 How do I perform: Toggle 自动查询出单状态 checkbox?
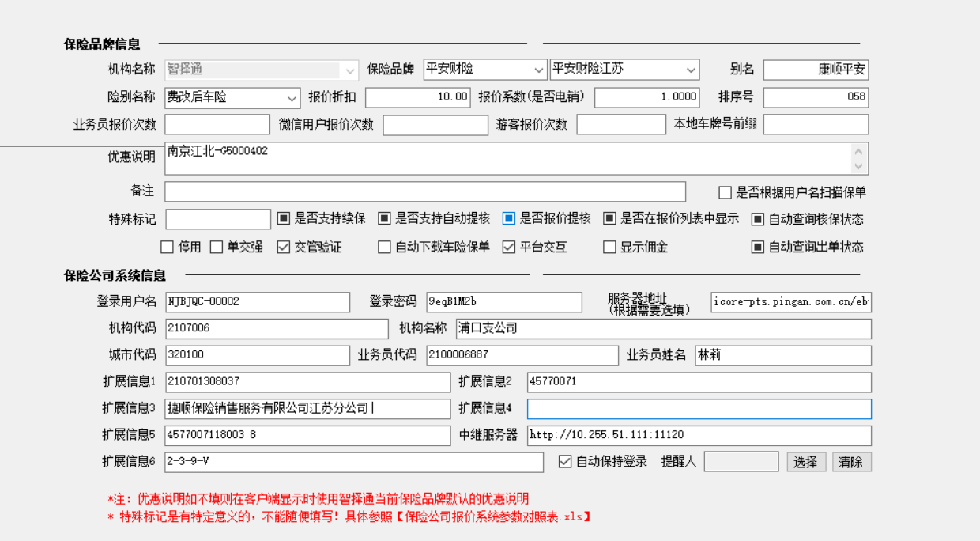[757, 247]
